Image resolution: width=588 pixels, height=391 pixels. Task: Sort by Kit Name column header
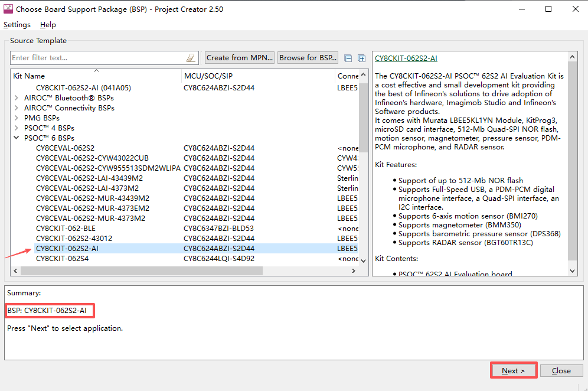(x=96, y=76)
